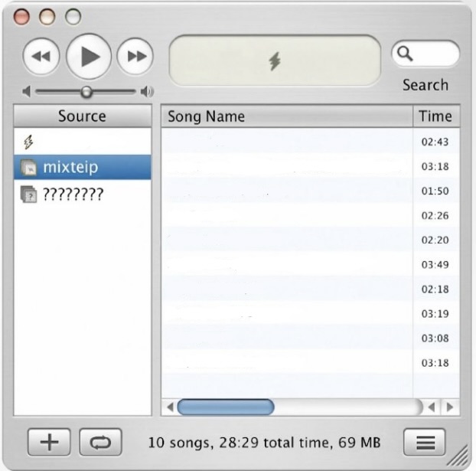This screenshot has width=476, height=471.
Task: Select the song with time 02:20
Action: point(311,240)
